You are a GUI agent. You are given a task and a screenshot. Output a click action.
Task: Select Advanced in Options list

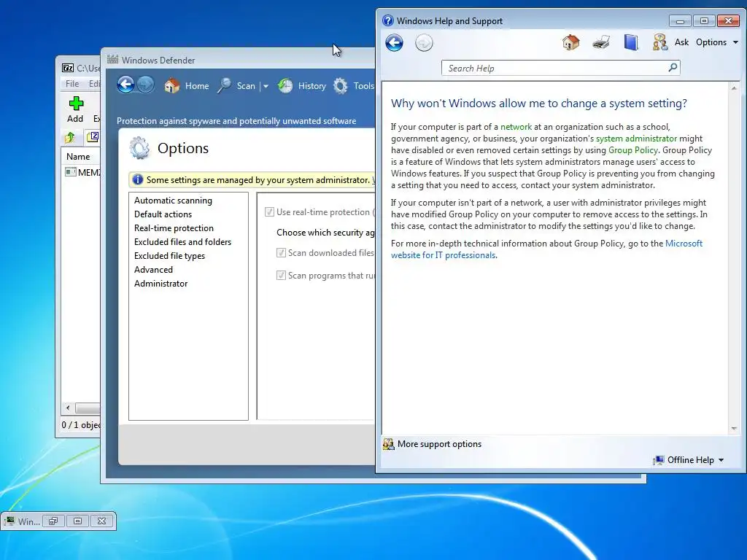(x=153, y=270)
